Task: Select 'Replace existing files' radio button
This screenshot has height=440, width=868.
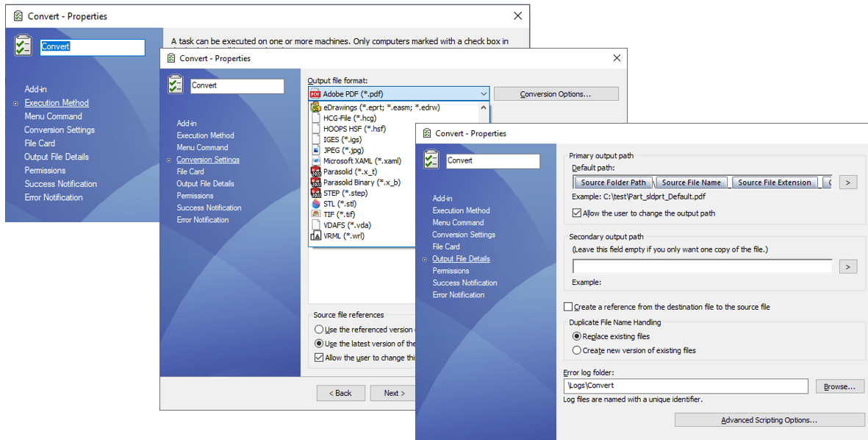Action: click(577, 336)
